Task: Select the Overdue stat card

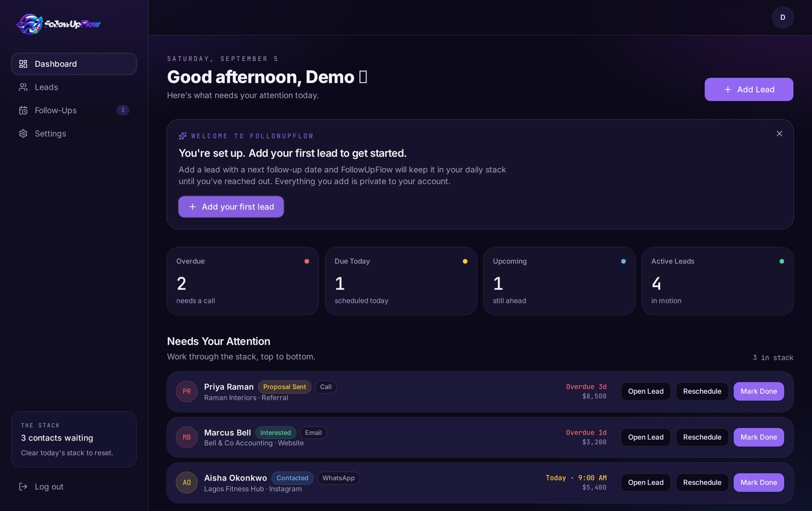Action: point(243,281)
